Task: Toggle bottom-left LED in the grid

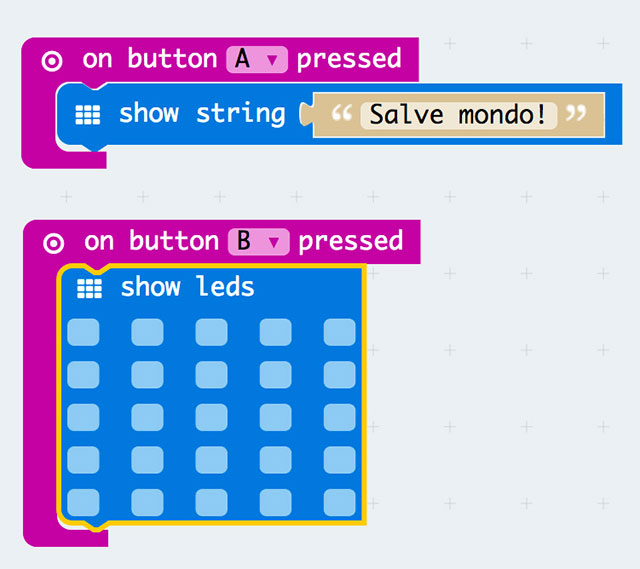Action: (83, 502)
